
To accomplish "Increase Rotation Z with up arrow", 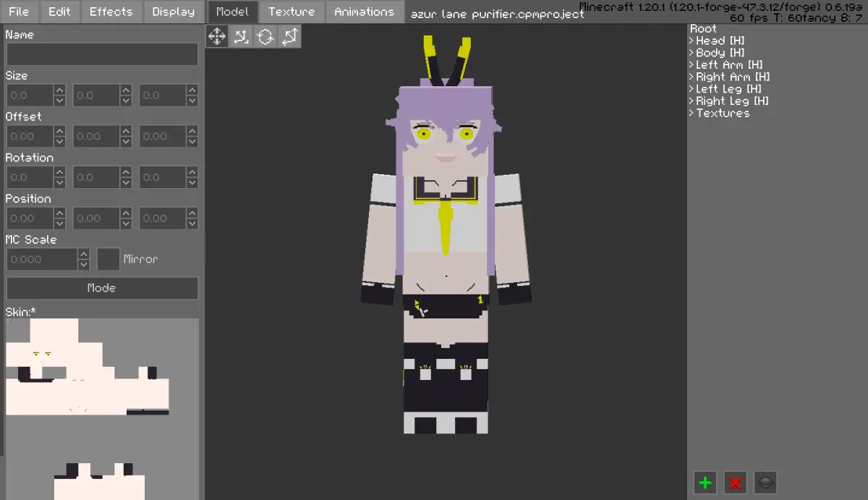I will (x=192, y=172).
